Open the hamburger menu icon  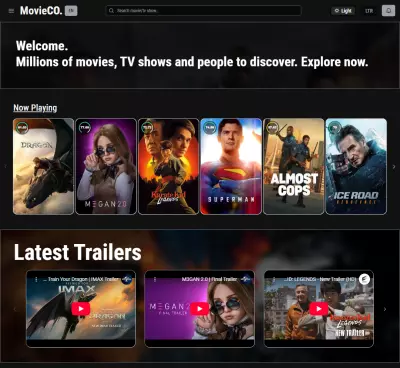11,11
